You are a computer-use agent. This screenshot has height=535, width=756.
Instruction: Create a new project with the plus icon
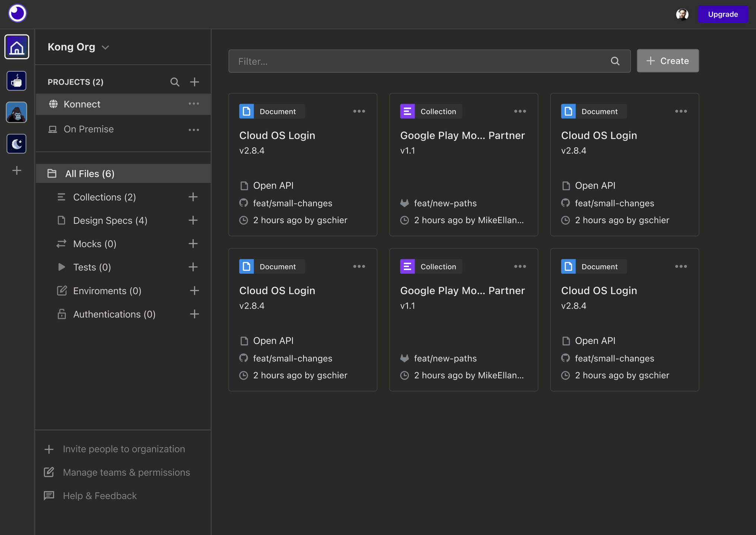[195, 82]
